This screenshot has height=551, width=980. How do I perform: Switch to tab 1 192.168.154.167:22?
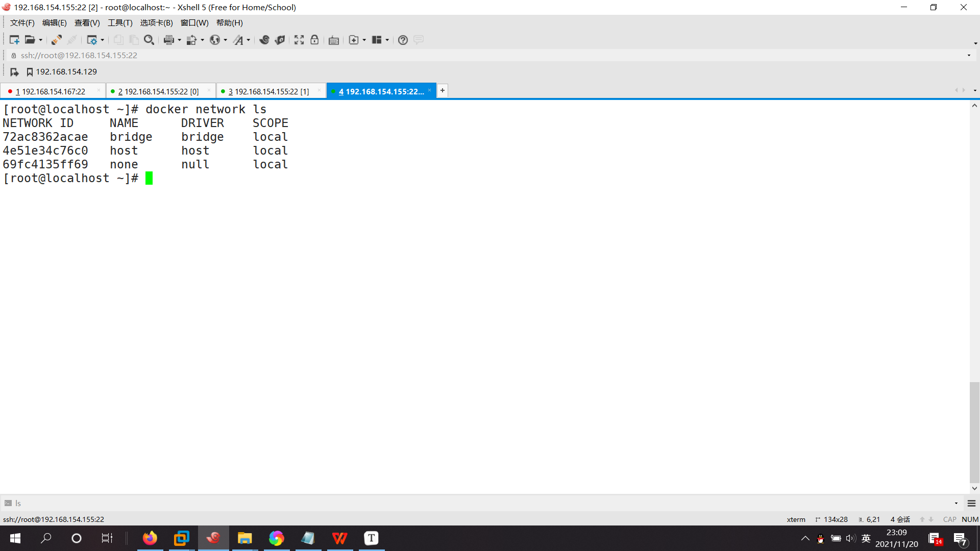click(x=51, y=91)
